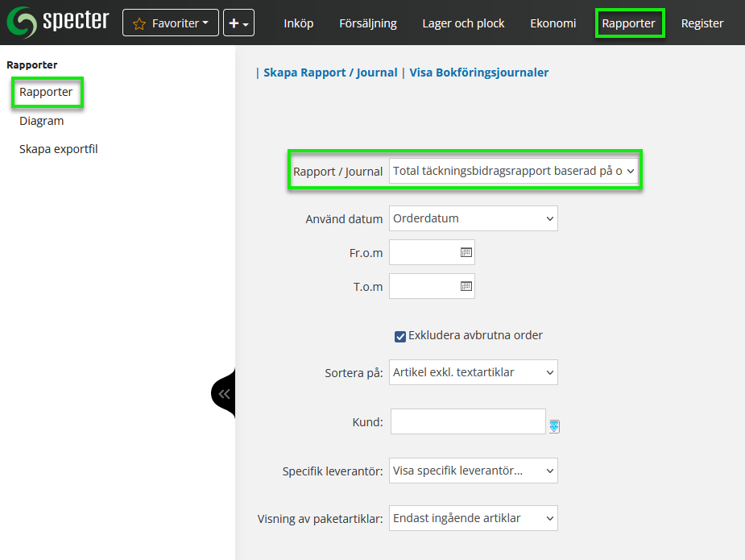Open the Favoriter star menu

pos(170,23)
